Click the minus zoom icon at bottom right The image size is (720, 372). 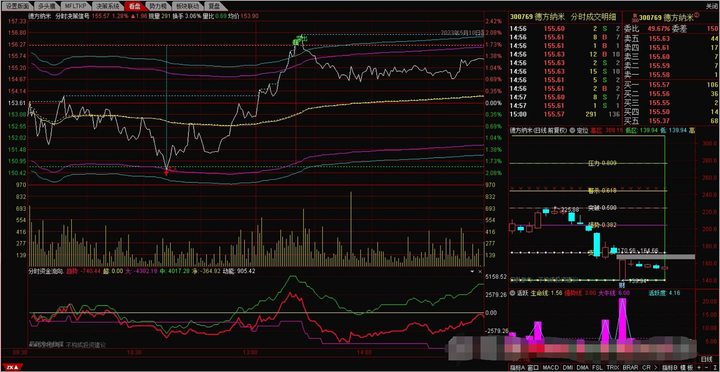click(x=706, y=368)
